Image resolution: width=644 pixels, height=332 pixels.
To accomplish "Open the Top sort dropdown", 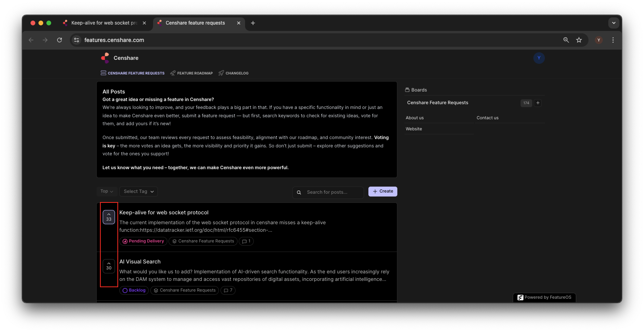I will tap(107, 191).
